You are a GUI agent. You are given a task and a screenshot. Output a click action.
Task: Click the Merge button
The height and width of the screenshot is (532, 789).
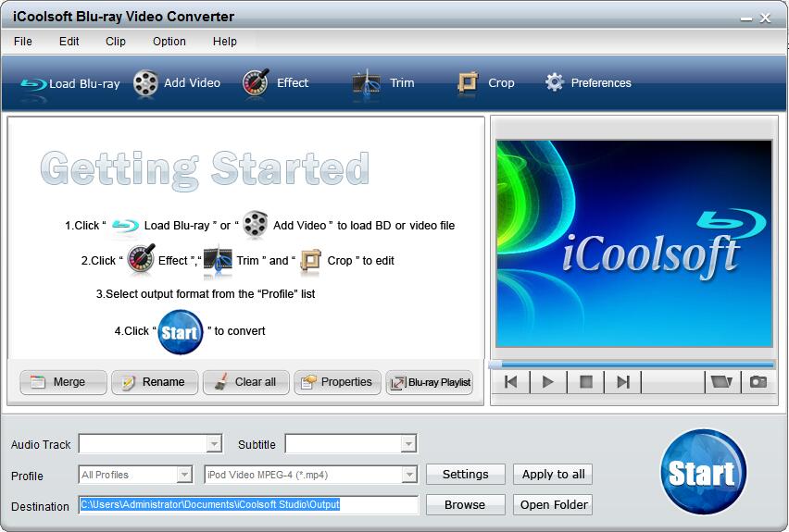click(63, 382)
